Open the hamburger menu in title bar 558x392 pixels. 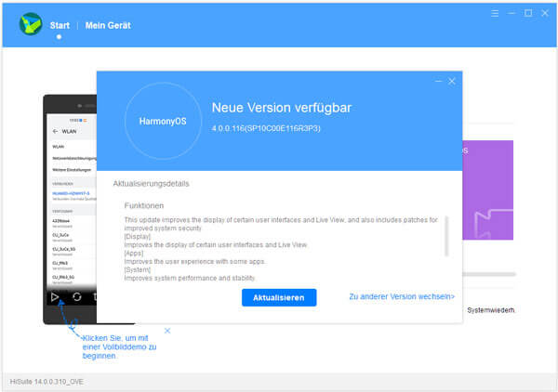point(496,14)
